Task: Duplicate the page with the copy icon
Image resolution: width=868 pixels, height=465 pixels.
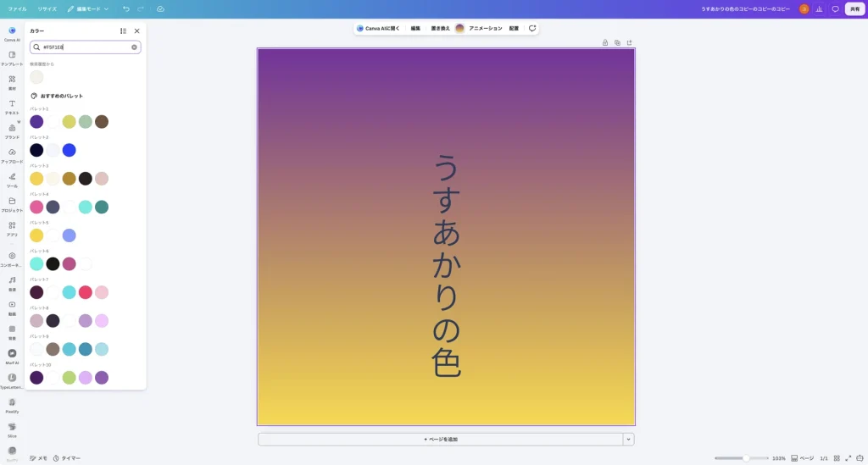Action: [x=617, y=42]
